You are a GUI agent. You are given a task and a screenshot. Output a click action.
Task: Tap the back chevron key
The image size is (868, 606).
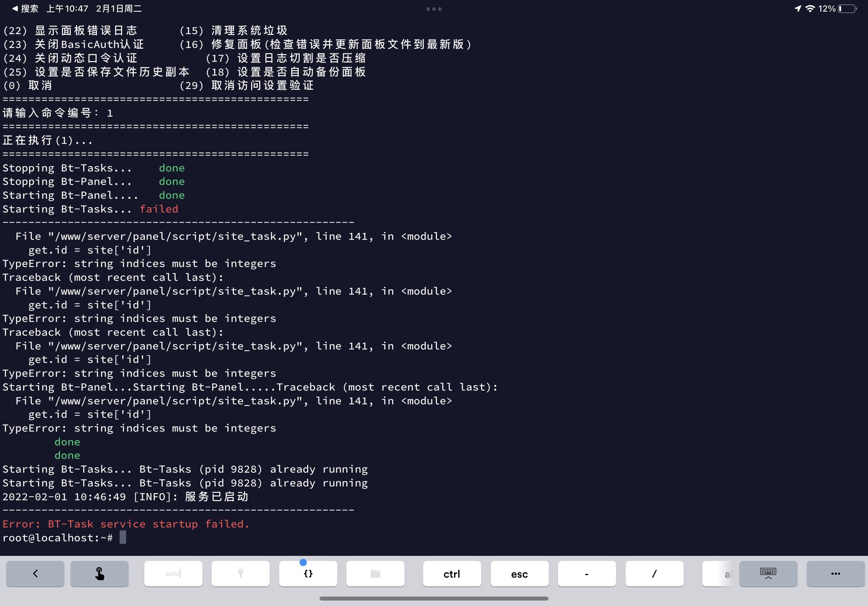pyautogui.click(x=35, y=574)
